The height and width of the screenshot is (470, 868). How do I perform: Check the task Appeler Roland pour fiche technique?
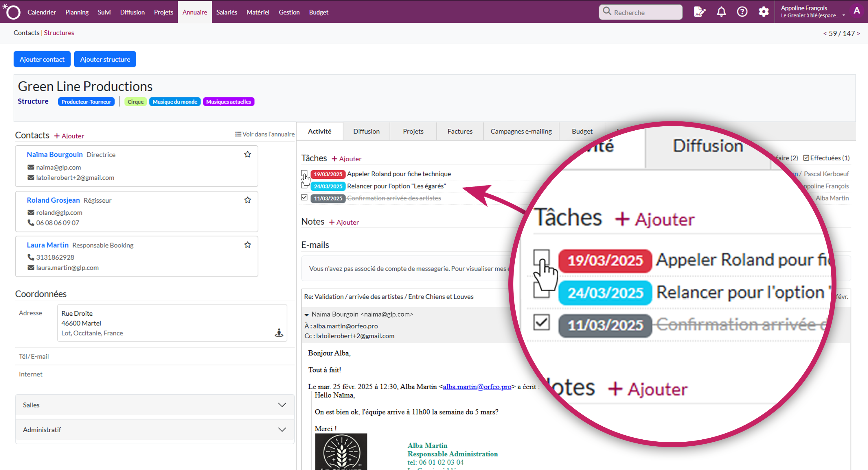304,174
